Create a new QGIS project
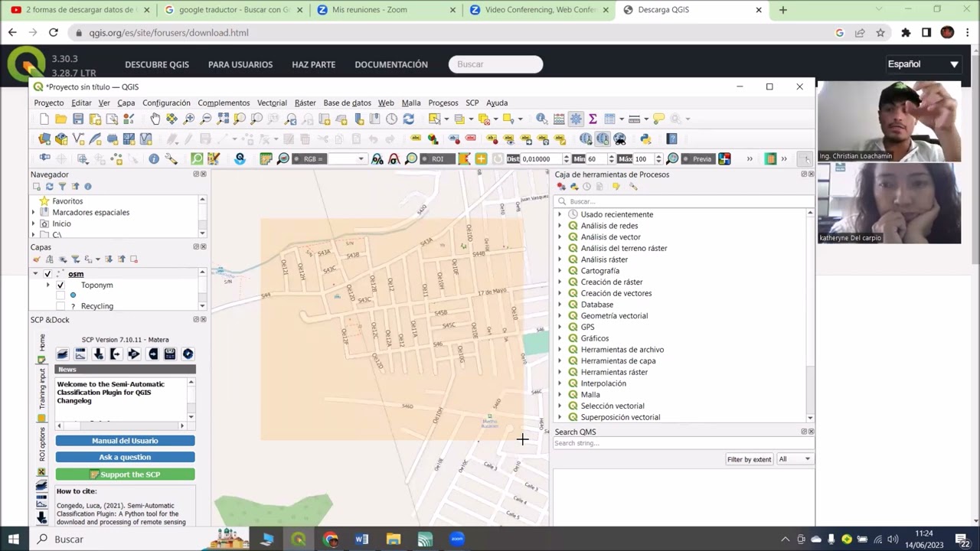Screen dimensions: 980x551 coord(44,119)
